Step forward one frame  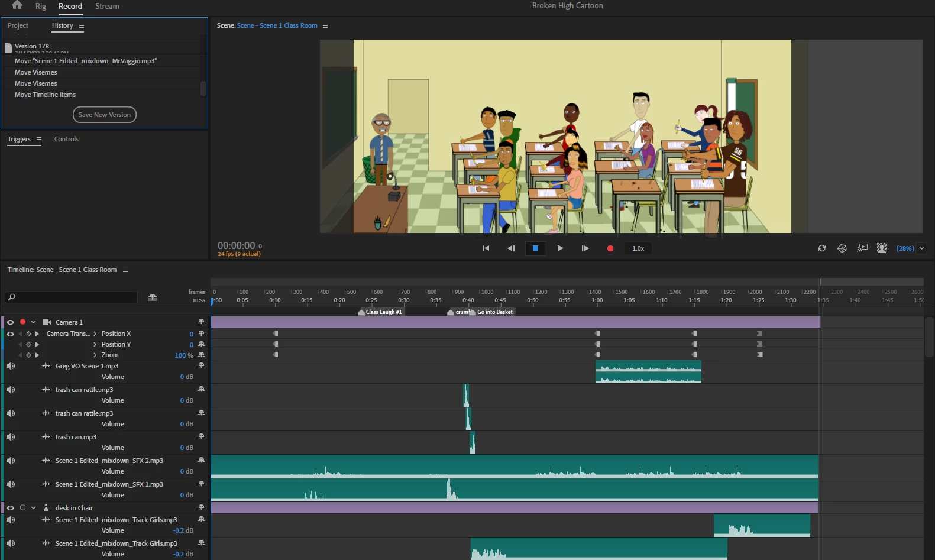coord(585,248)
